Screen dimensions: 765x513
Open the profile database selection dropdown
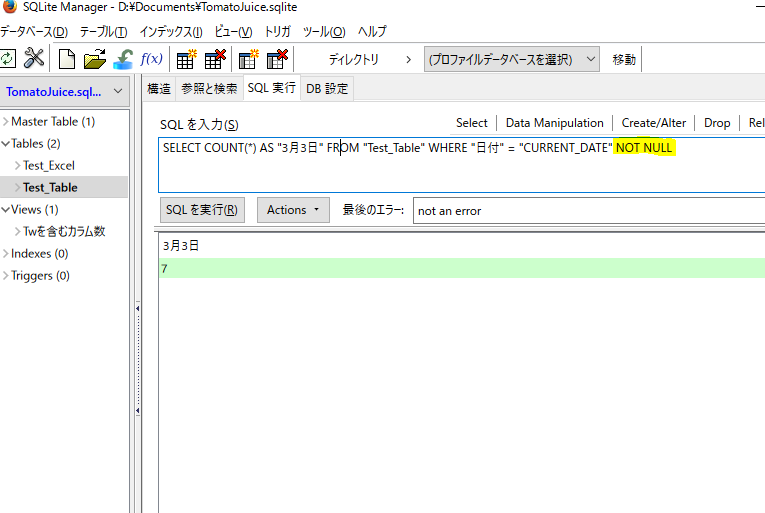pyautogui.click(x=512, y=59)
